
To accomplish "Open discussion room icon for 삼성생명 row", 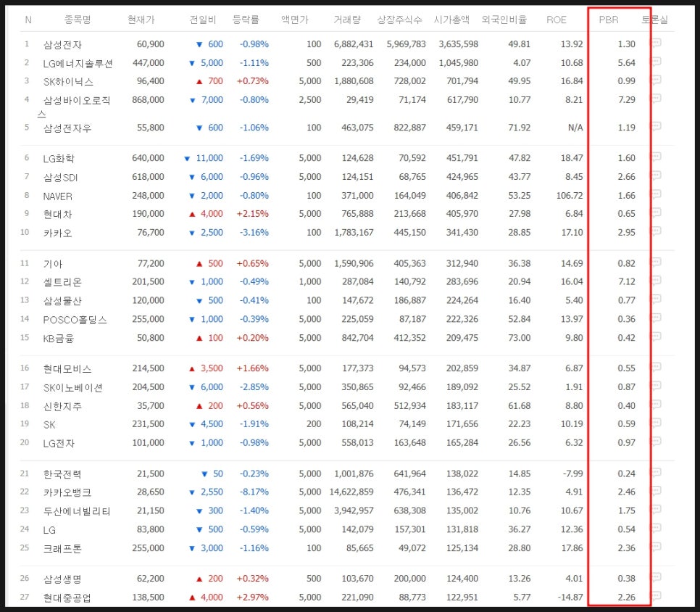I will (656, 578).
